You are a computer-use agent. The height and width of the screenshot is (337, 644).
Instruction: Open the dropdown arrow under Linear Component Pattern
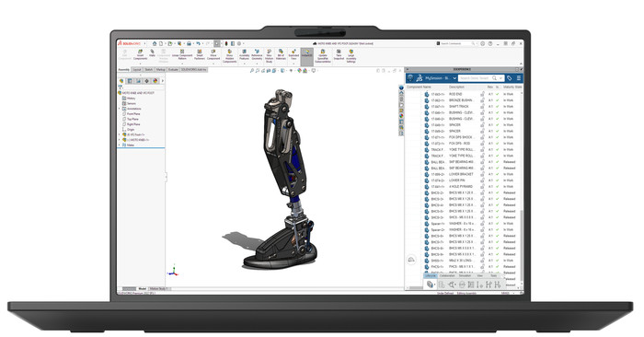pyautogui.click(x=182, y=64)
